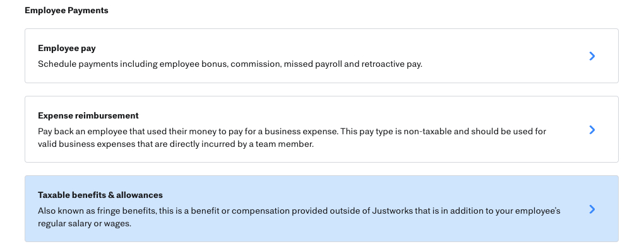The width and height of the screenshot is (644, 249).
Task: Select the Employee pay title
Action: tap(66, 48)
